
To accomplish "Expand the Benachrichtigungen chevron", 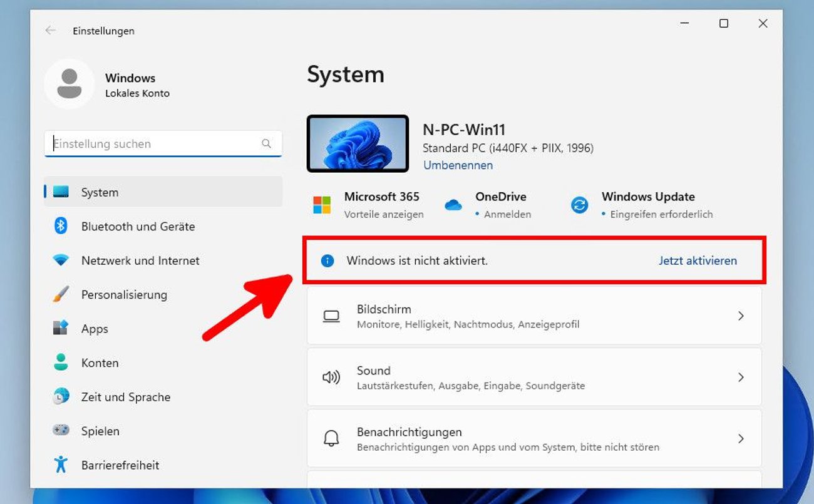I will 741,438.
